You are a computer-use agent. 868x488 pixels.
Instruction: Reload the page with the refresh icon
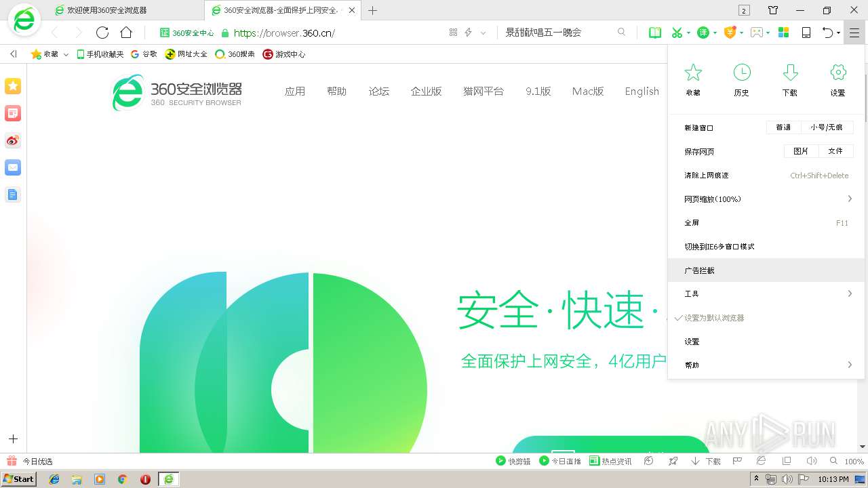(102, 33)
